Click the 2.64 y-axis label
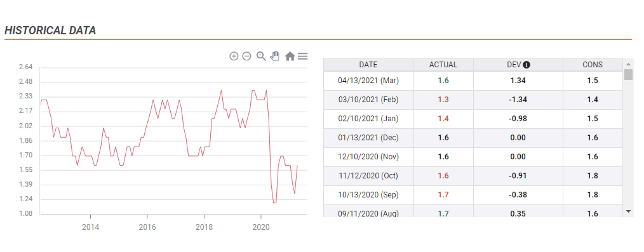This screenshot has width=644, height=252. (x=26, y=67)
